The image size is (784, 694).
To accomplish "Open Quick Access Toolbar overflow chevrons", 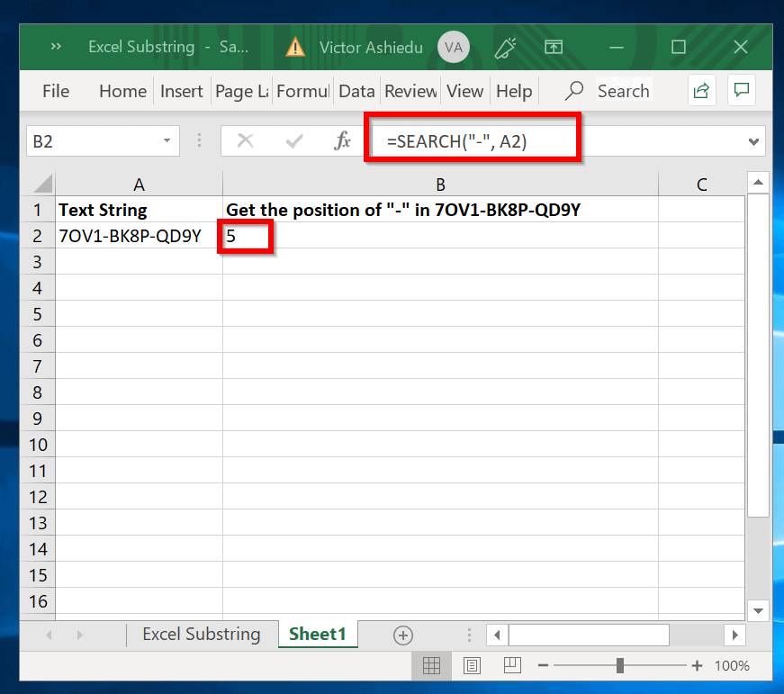I will click(x=56, y=47).
